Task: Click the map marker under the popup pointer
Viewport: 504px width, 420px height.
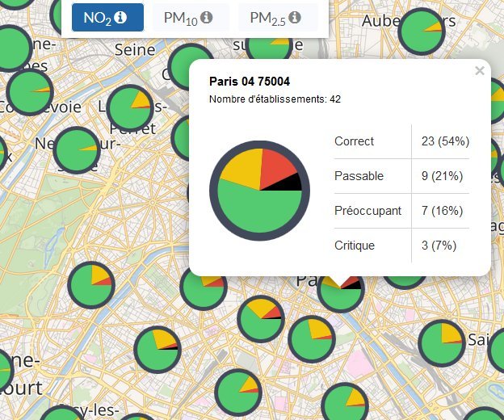Action: (x=341, y=297)
